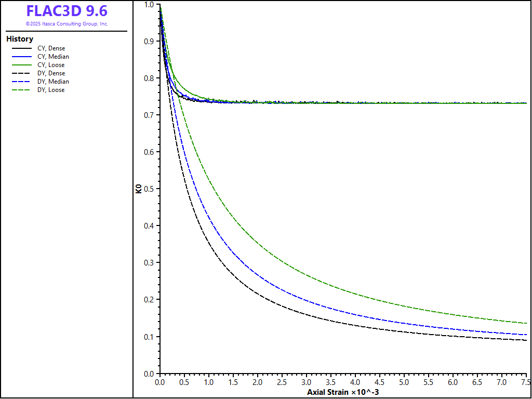Click the 1.0 tick label on the y-axis

149,4
